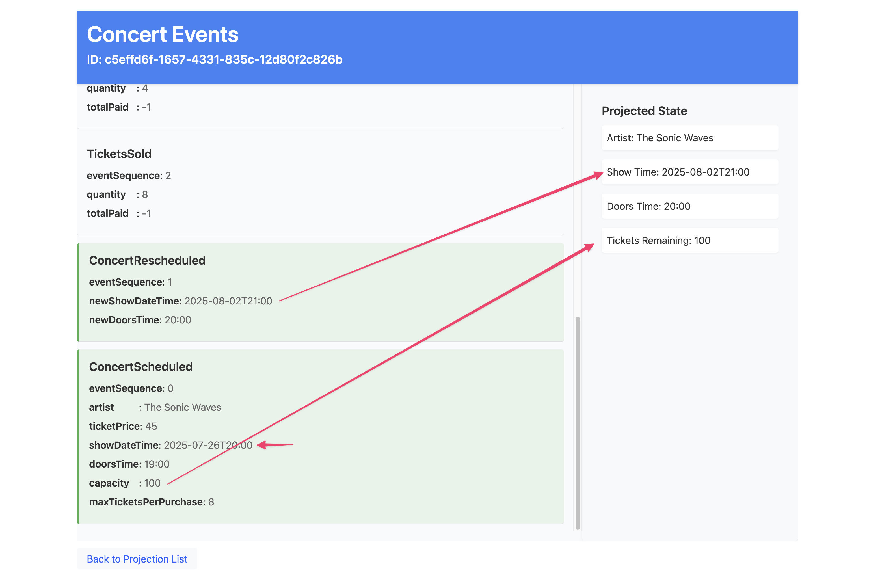Click eventSequence: 1 in ConcertRescheduled
Image resolution: width=869 pixels, height=588 pixels.
pos(131,282)
